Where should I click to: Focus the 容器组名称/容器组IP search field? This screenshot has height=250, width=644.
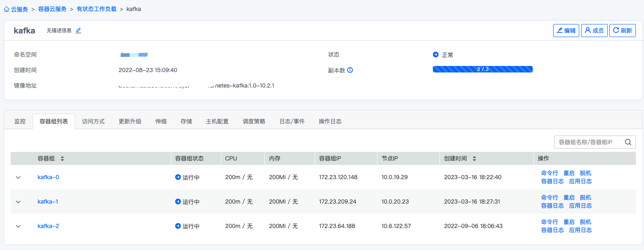coord(587,142)
